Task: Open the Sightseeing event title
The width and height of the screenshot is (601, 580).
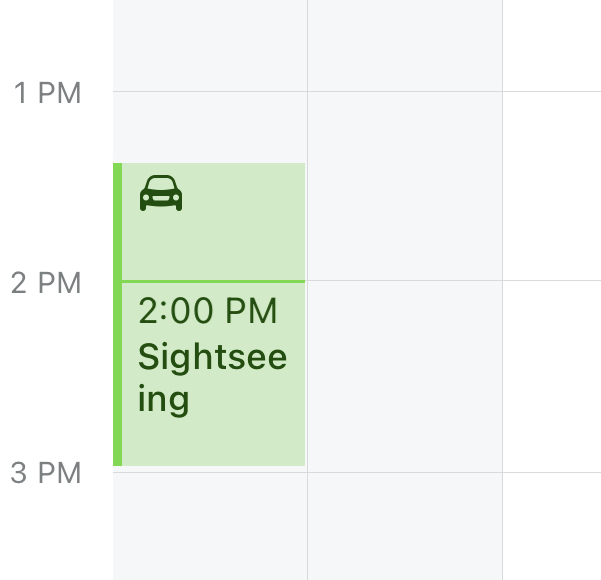Action: [212, 378]
